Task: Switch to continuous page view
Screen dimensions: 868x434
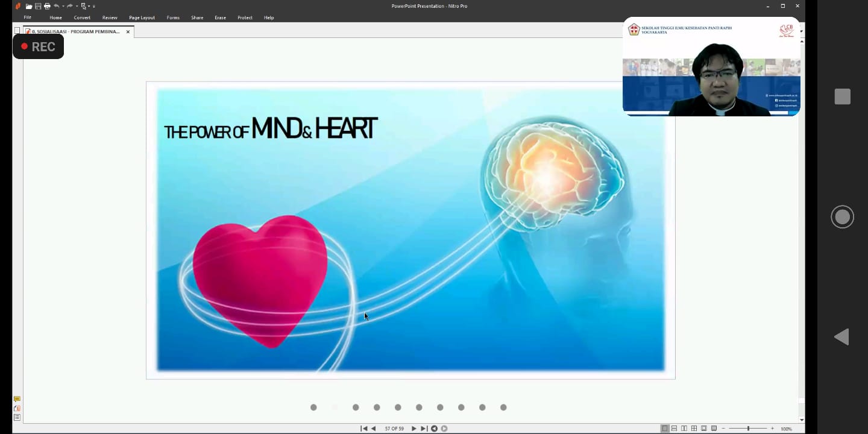Action: coord(675,429)
